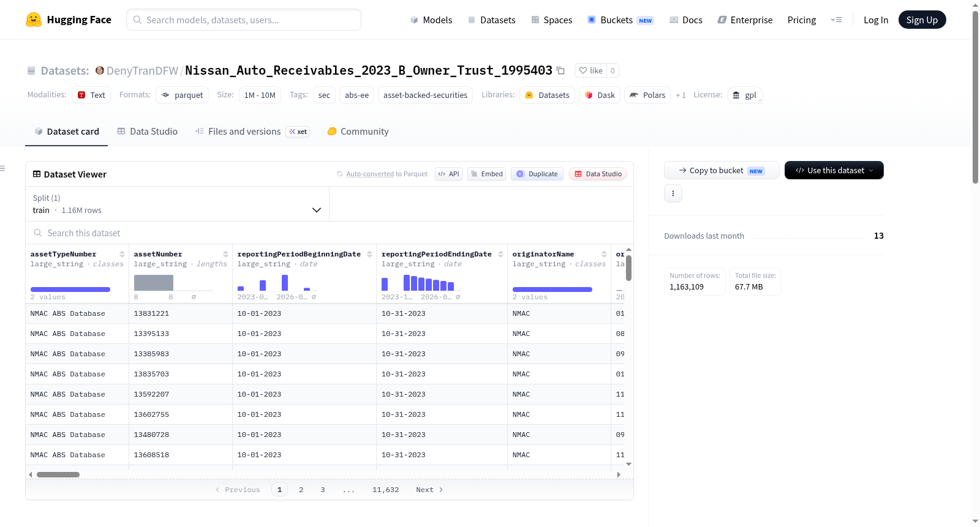Screen dimensions: 980x527
Task: Switch to the Dataset card tab
Action: 66,132
